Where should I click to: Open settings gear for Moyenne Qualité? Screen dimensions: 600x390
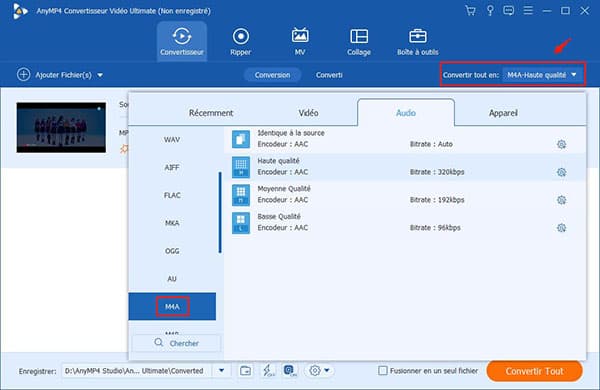click(x=561, y=200)
